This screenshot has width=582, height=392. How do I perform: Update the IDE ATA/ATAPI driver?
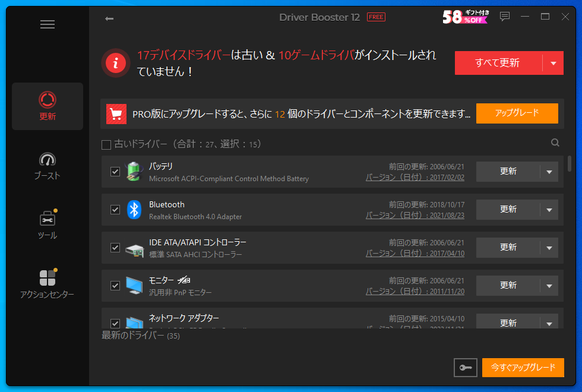(x=508, y=248)
